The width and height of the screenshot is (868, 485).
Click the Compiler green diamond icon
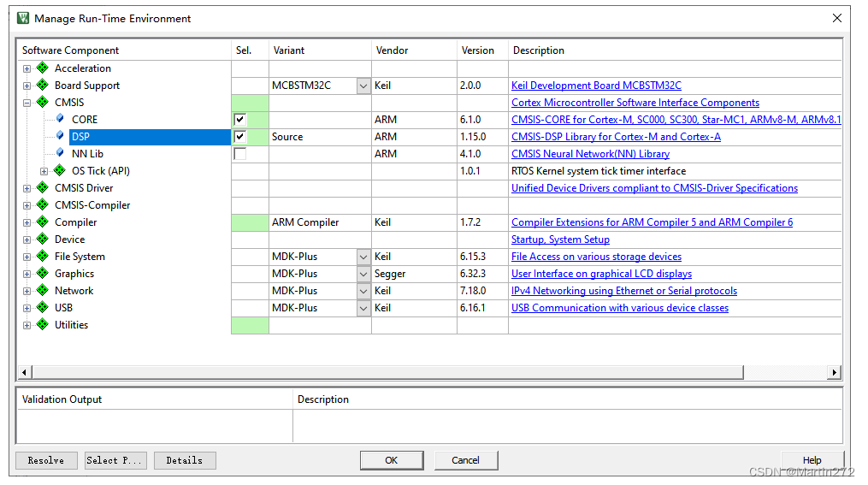click(x=43, y=222)
